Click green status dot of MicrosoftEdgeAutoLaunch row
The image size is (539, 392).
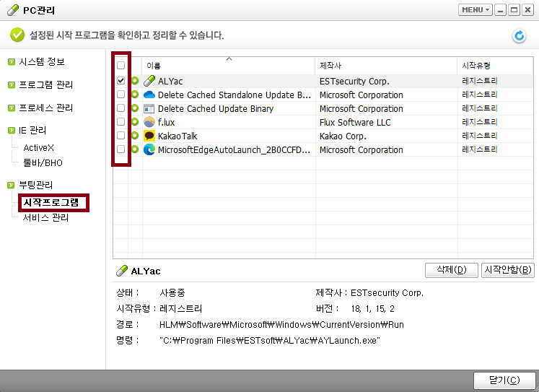[x=135, y=149]
